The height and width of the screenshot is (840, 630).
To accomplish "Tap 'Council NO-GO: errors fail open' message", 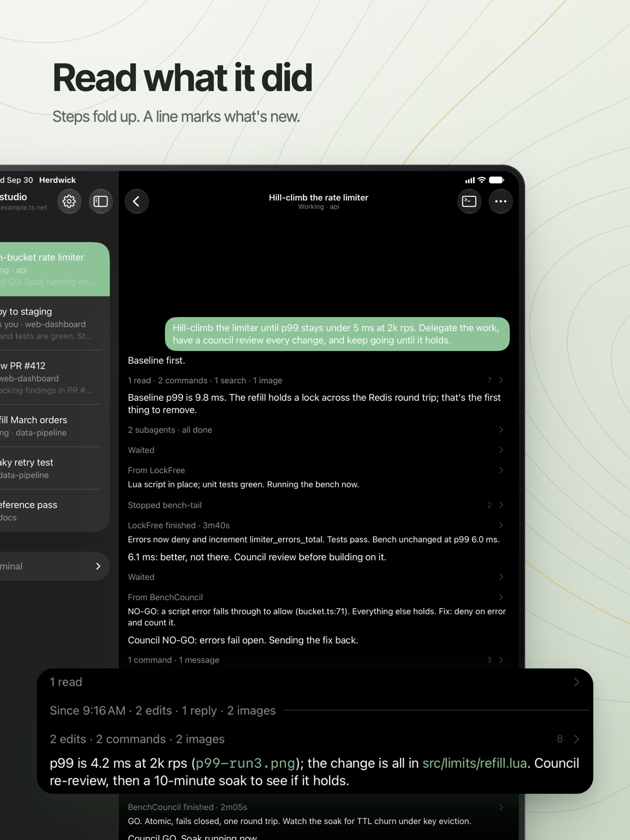I will pyautogui.click(x=243, y=640).
